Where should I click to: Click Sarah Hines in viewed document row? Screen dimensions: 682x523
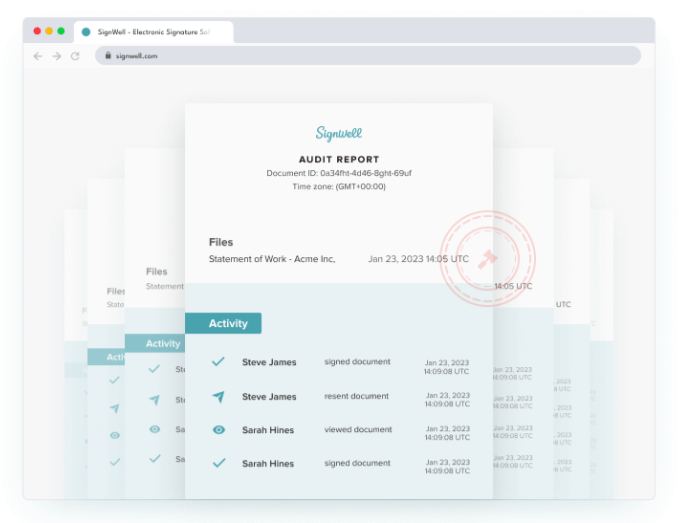click(x=268, y=430)
